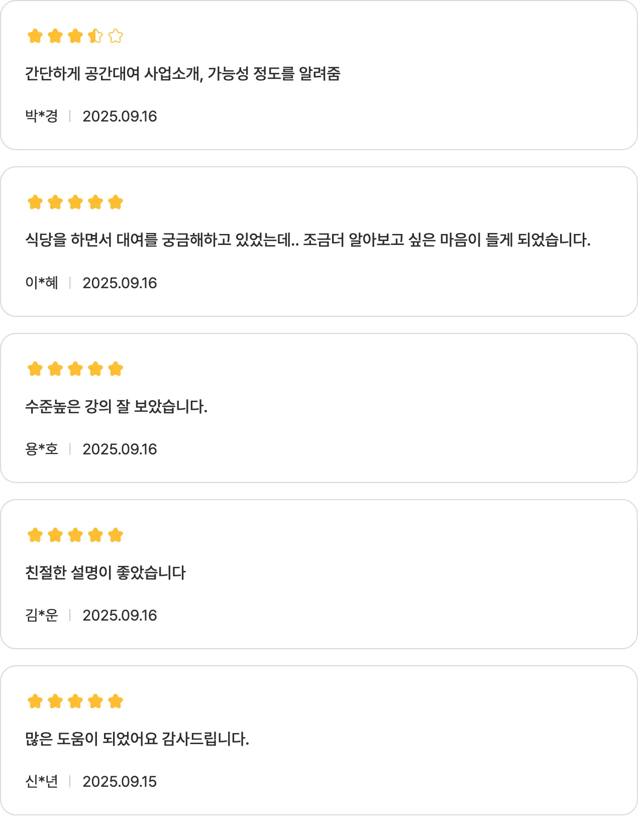Click the fifth star in 이*혜's review
The image size is (638, 840).
(x=116, y=202)
